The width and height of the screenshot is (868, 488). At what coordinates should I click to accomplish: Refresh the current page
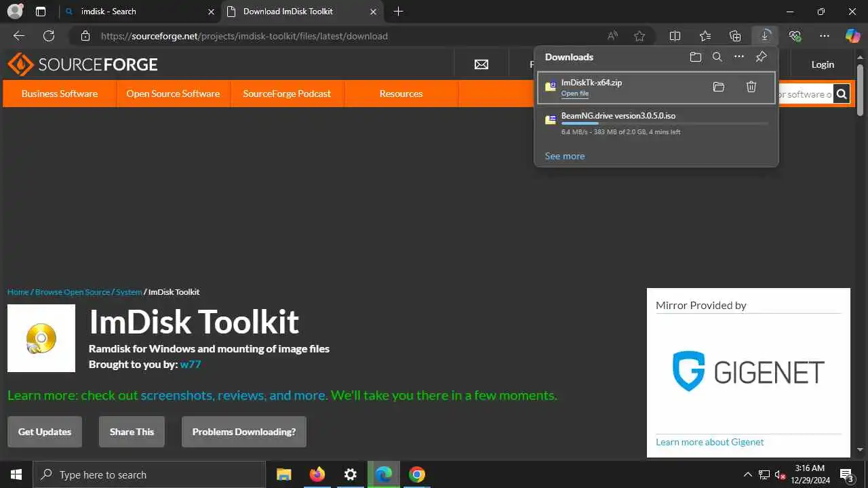[x=49, y=36]
